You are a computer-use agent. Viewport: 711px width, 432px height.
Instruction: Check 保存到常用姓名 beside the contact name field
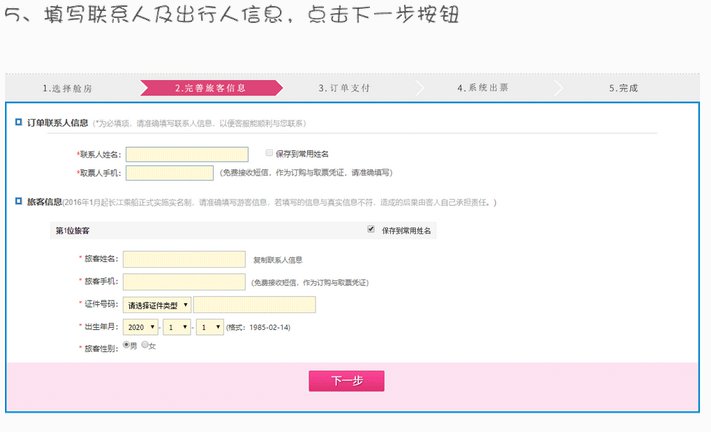pyautogui.click(x=269, y=153)
